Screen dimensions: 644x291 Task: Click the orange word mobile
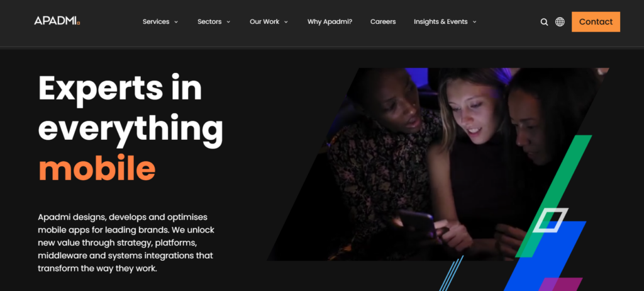pyautogui.click(x=97, y=168)
